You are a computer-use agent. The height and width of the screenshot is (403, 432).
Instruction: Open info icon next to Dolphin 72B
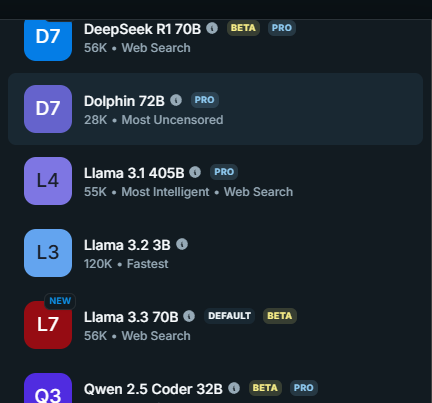(x=176, y=100)
